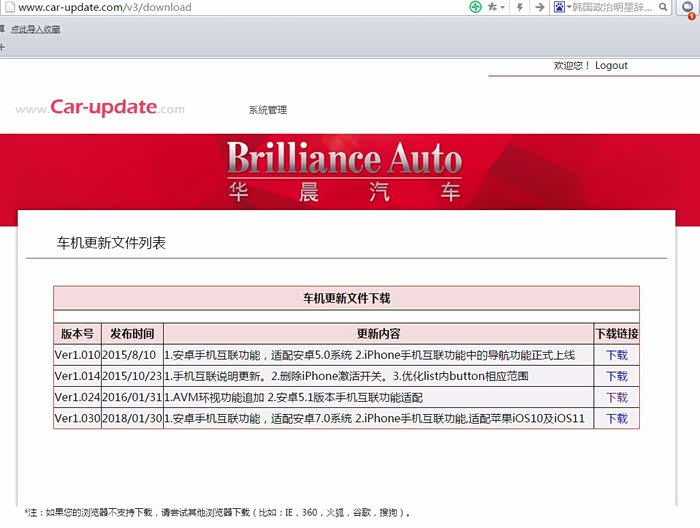
Task: Click the lightning bolt speed mode icon
Action: (522, 7)
